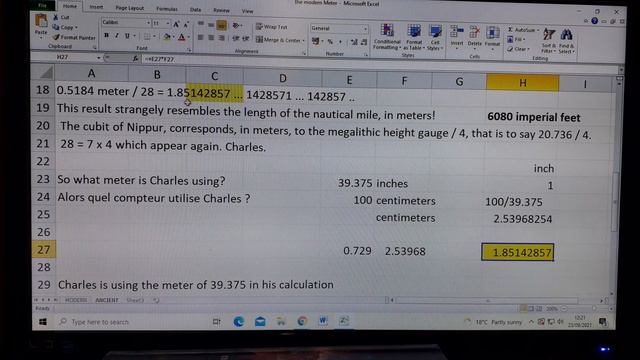Expand the Borders dropdown arrow
This screenshot has width=640, height=360.
tap(154, 37)
